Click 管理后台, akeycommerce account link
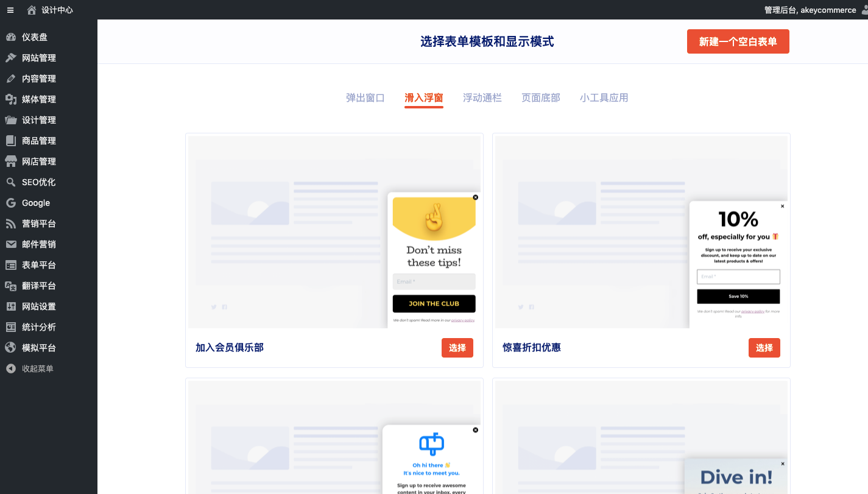This screenshot has width=868, height=494. [810, 10]
